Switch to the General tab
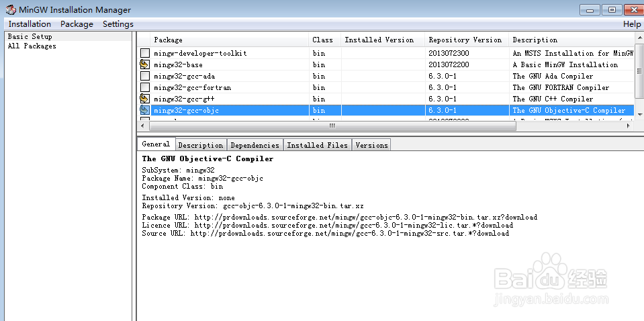Screen dimensions: 644x321 coord(156,144)
